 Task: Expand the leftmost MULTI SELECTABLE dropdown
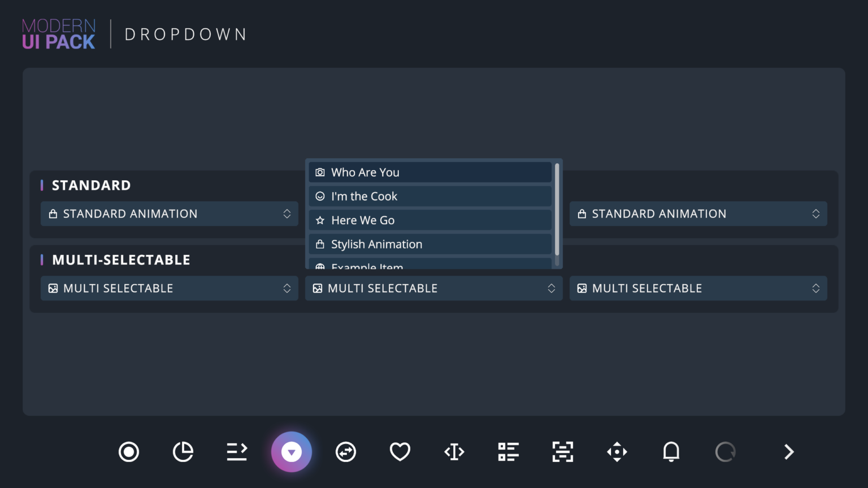point(169,288)
